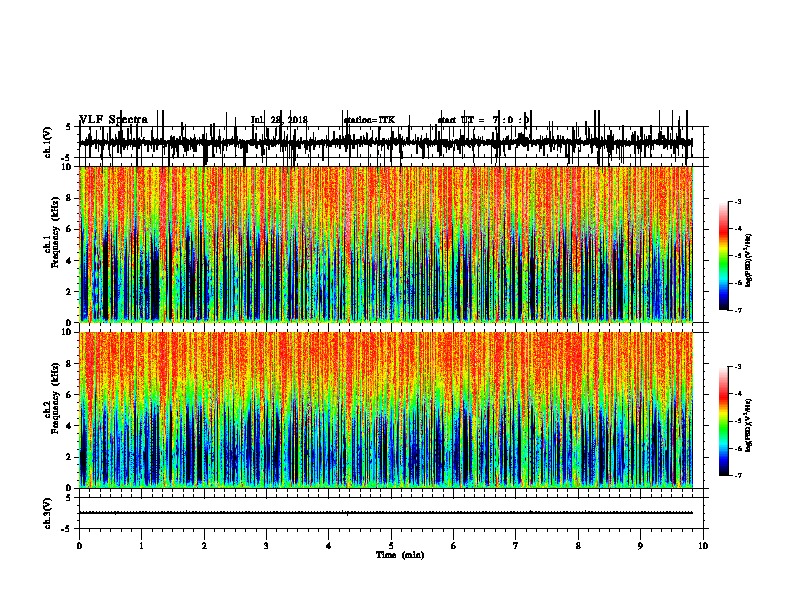Screen dimensions: 792x612
Task: Click the "VLF Spectra" title text
Action: (113, 120)
